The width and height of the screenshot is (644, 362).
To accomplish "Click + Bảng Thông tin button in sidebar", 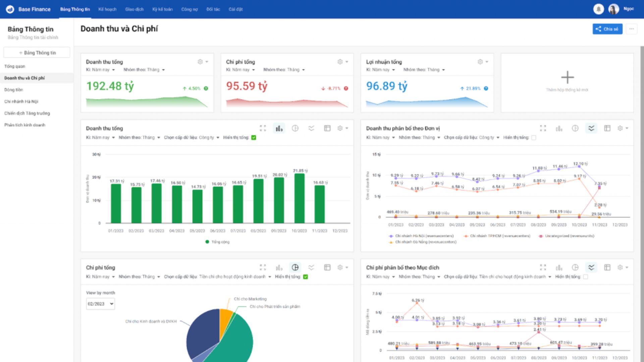I will pos(37,53).
